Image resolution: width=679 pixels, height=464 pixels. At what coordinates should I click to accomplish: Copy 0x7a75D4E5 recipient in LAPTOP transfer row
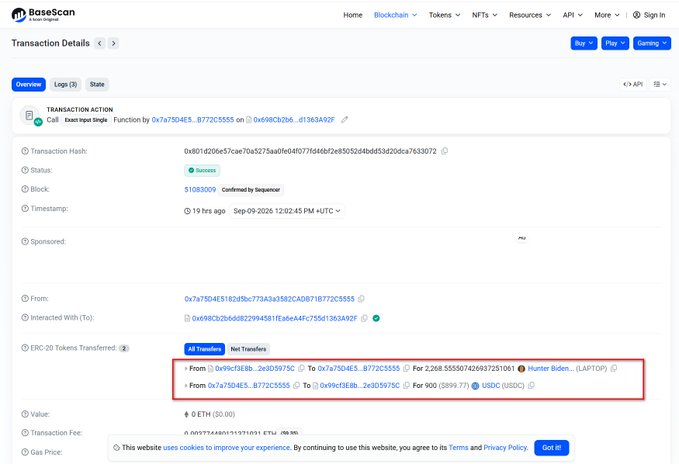[x=406, y=368]
